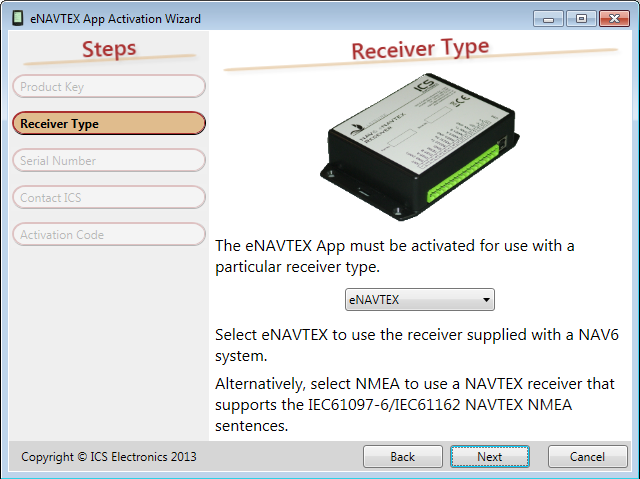Click the eNAVTEX app icon in title bar
640x479 pixels.
point(18,18)
